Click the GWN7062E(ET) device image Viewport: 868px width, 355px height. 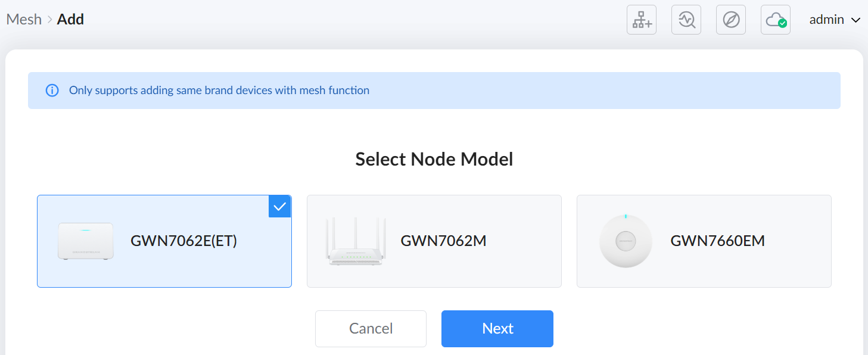tap(86, 241)
